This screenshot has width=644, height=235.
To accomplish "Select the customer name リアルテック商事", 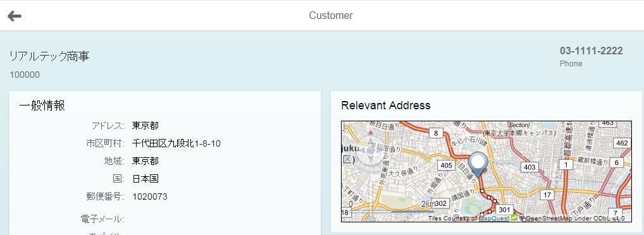I will pyautogui.click(x=49, y=56).
